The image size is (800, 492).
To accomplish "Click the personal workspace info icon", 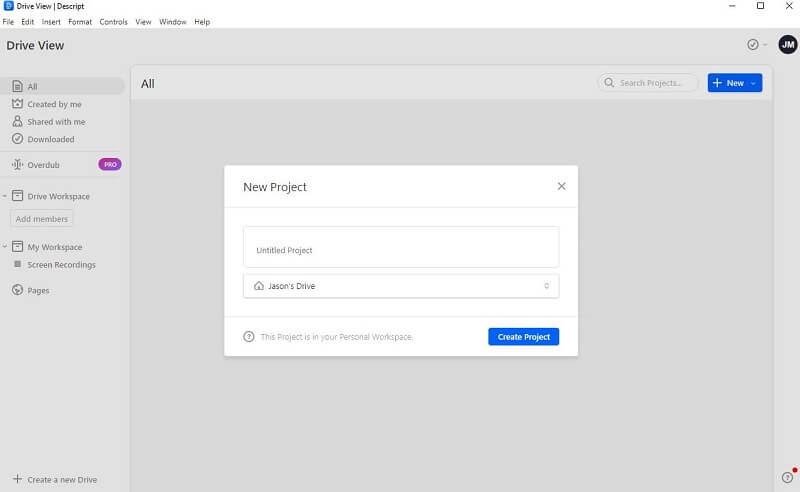I will pos(248,337).
